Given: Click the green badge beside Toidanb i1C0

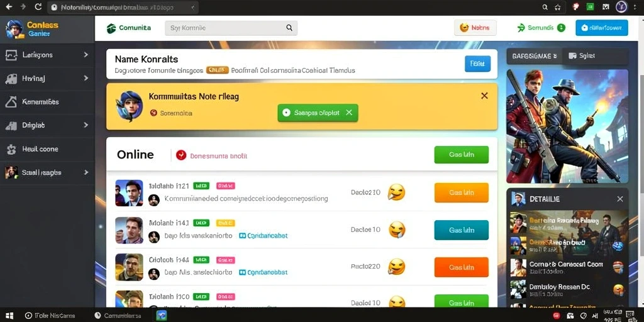Looking at the screenshot, I should 201,297.
